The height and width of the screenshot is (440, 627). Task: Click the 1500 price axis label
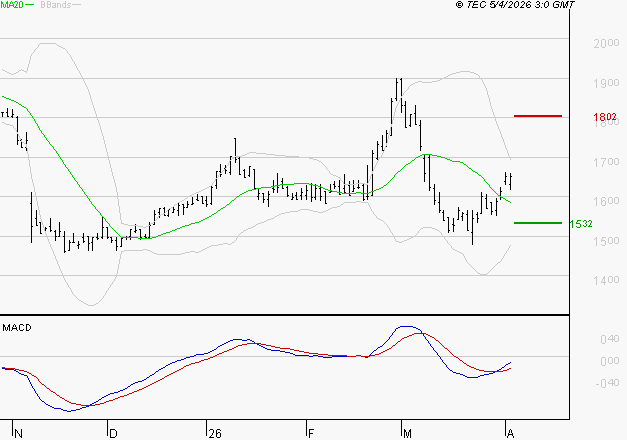pos(606,241)
